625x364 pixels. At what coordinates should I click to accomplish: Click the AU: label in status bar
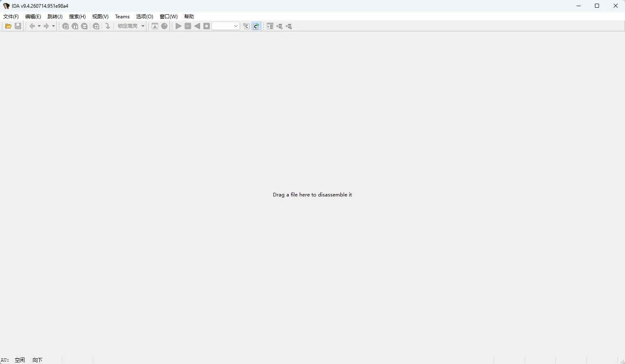5,360
